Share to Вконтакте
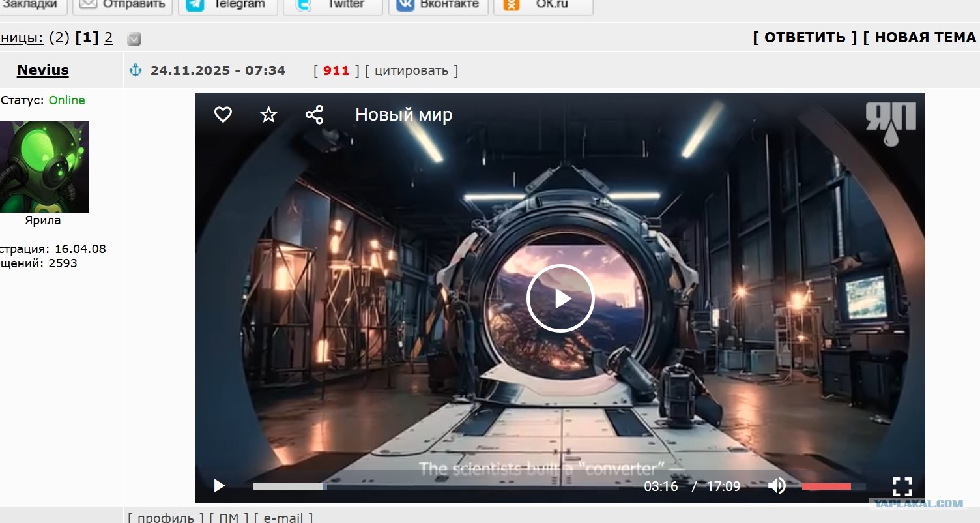 pyautogui.click(x=438, y=5)
